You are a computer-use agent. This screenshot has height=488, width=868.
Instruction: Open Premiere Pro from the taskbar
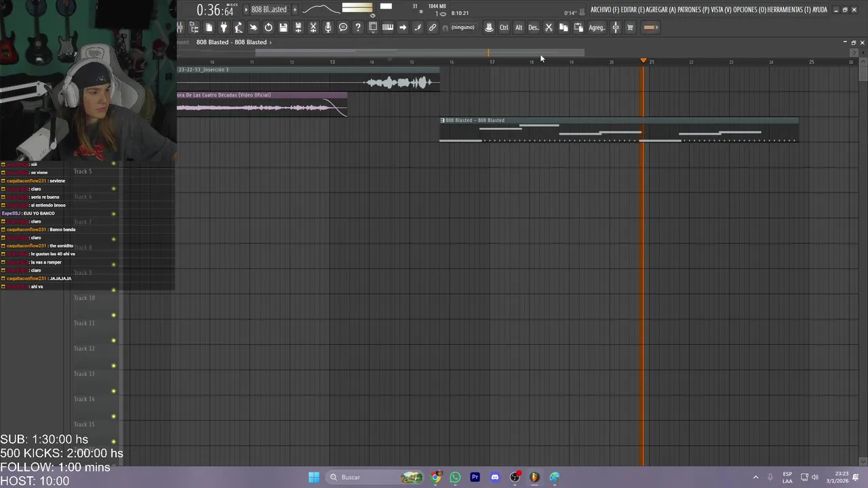(475, 477)
